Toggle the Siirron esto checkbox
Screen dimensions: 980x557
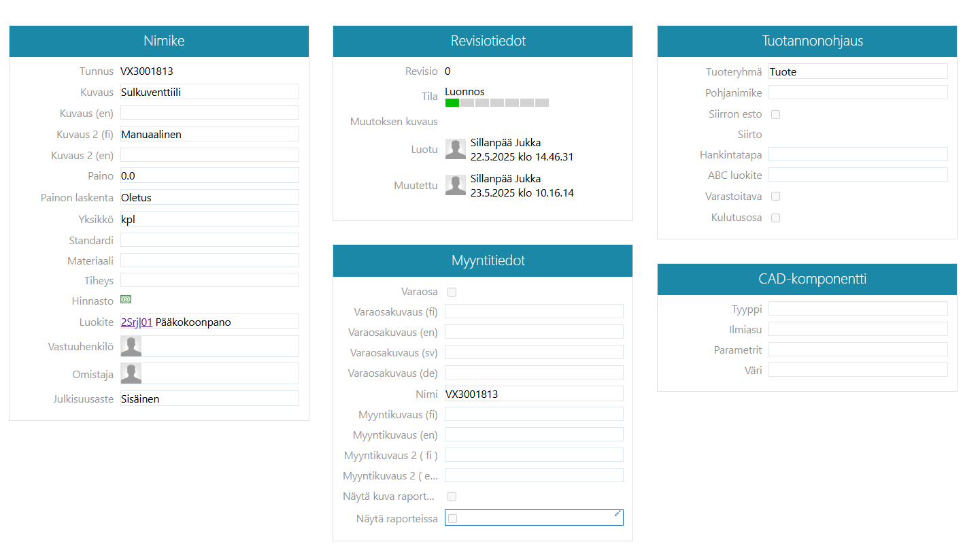point(775,114)
